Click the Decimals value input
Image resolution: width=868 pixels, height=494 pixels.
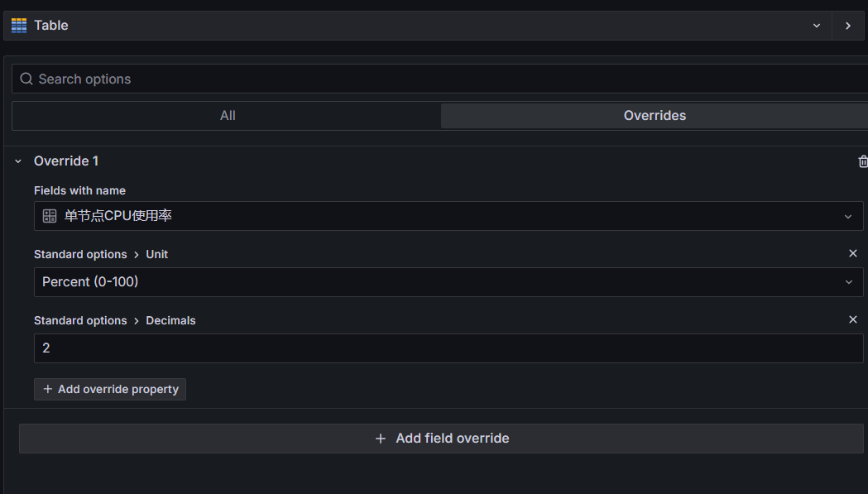click(448, 348)
